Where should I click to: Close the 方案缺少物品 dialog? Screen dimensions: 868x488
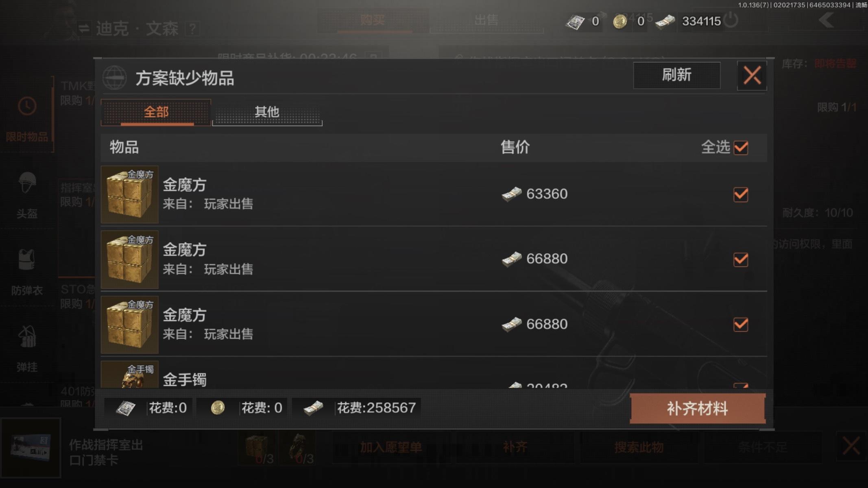click(x=752, y=76)
